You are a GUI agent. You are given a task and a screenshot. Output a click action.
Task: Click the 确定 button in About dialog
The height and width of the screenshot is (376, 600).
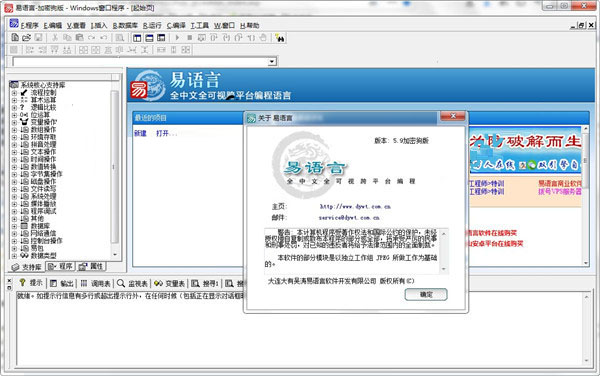pos(426,294)
